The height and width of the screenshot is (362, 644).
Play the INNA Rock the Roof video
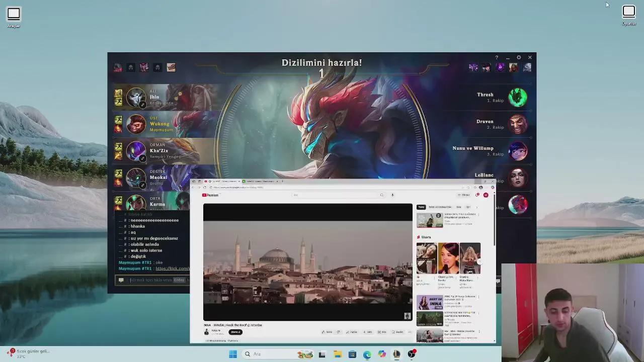tap(307, 262)
